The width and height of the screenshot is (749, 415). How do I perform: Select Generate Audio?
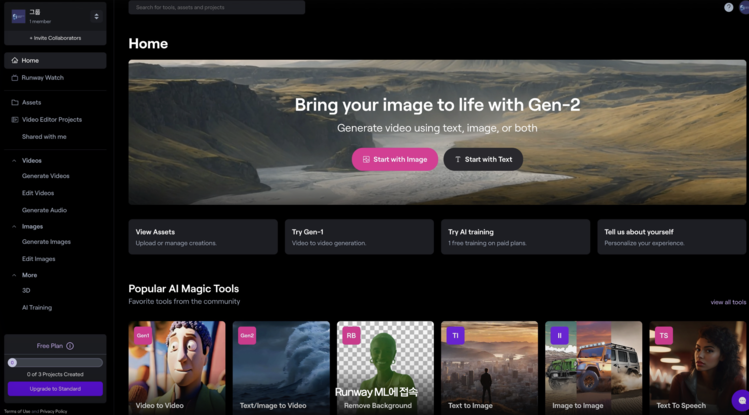pos(44,211)
